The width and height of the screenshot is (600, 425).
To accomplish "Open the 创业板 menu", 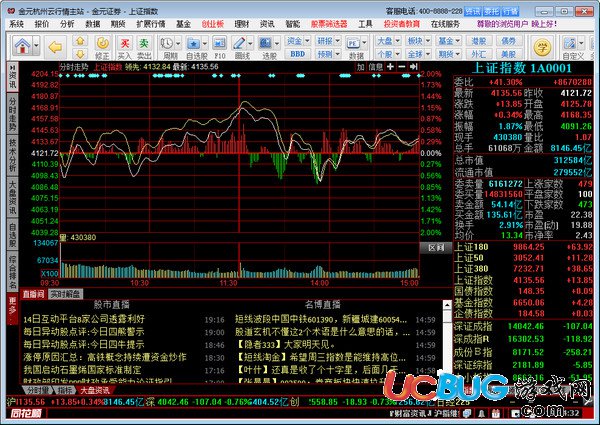I will pyautogui.click(x=213, y=24).
